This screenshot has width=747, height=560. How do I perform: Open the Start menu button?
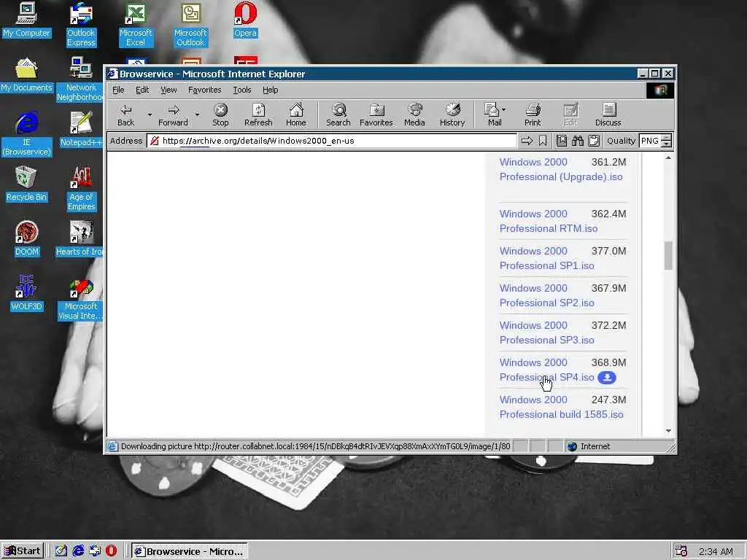(23, 551)
